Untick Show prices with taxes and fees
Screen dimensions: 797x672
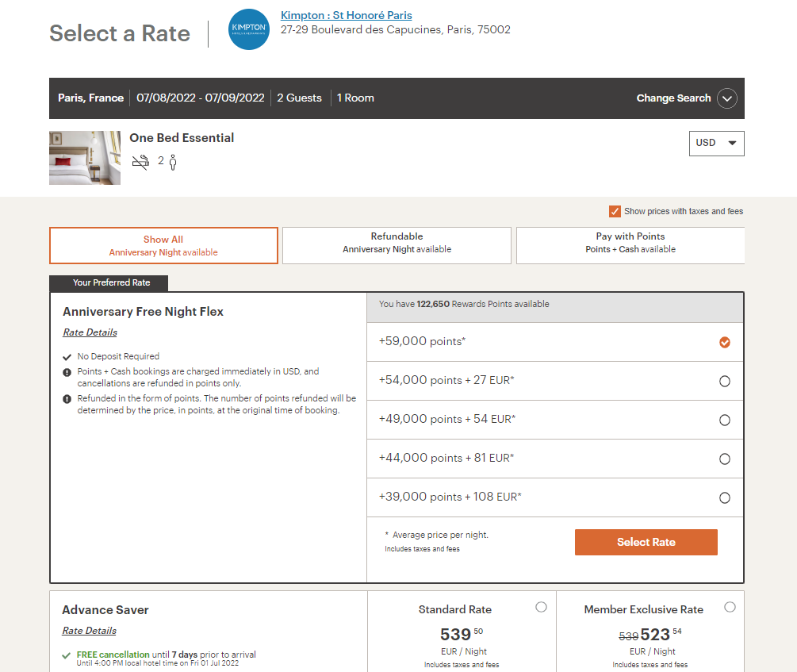(615, 211)
